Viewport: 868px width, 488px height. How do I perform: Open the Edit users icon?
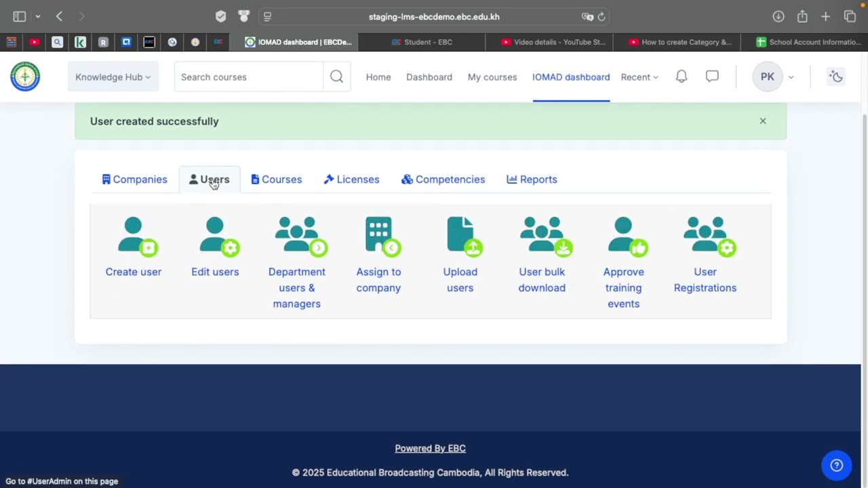(218, 237)
